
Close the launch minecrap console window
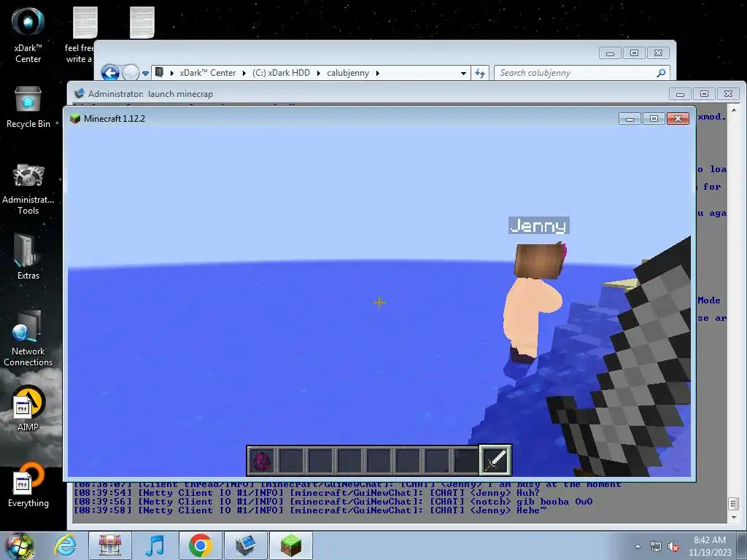[x=729, y=94]
